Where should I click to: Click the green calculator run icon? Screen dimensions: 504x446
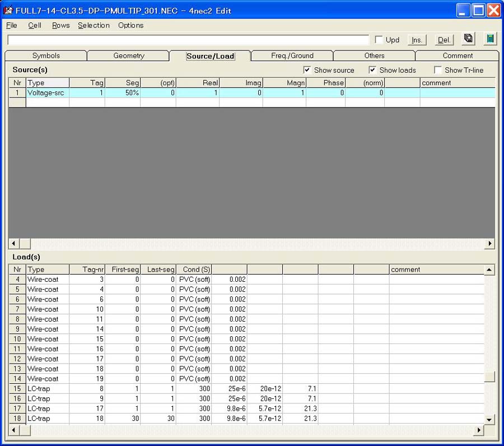click(x=490, y=39)
